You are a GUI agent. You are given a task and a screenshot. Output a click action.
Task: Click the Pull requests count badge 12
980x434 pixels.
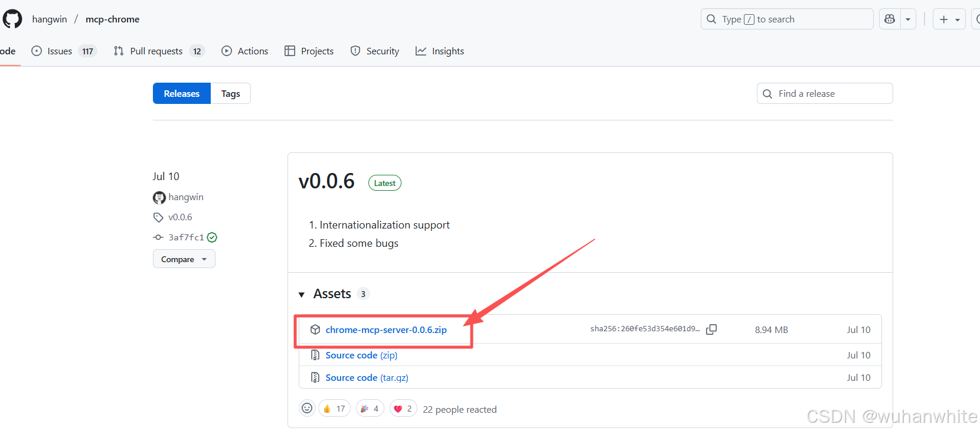(x=197, y=51)
